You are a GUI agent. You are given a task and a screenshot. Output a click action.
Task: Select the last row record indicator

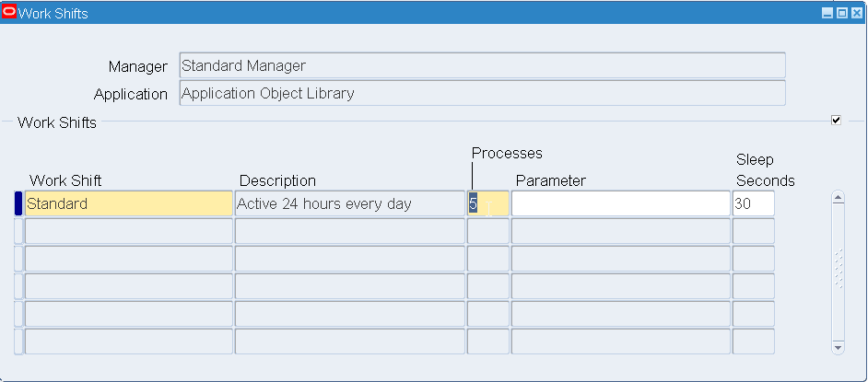[18, 341]
